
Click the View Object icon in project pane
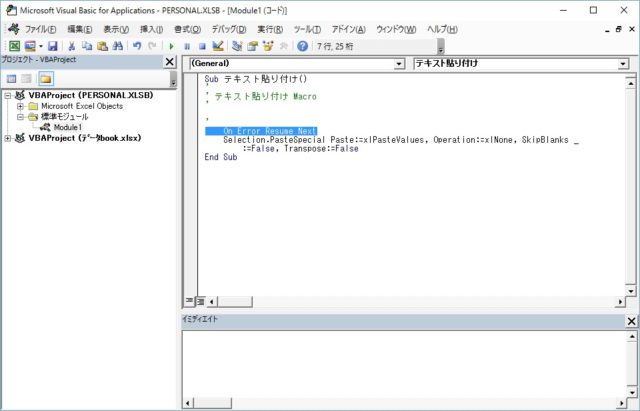pos(27,78)
